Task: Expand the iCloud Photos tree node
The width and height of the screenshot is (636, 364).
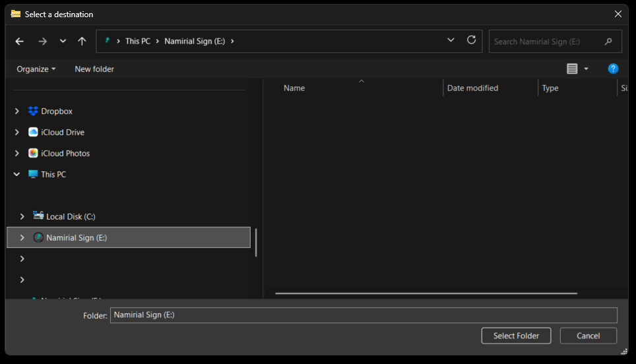Action: point(17,154)
